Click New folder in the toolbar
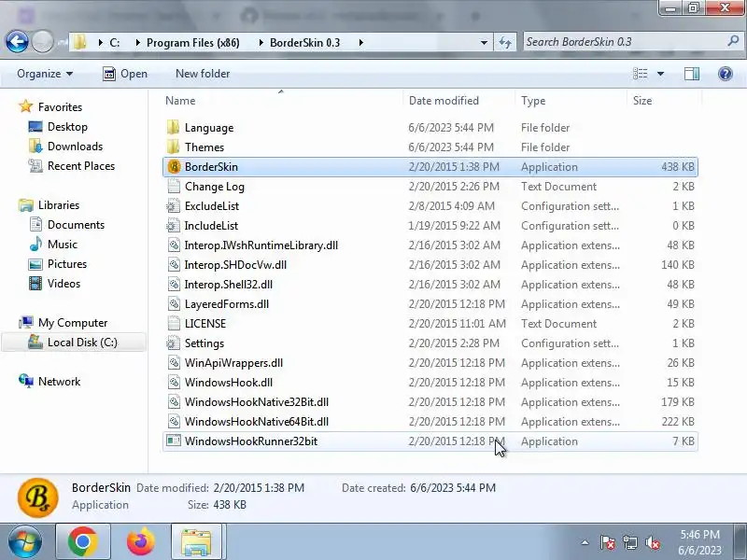Screen dimensions: 747x560 [203, 74]
